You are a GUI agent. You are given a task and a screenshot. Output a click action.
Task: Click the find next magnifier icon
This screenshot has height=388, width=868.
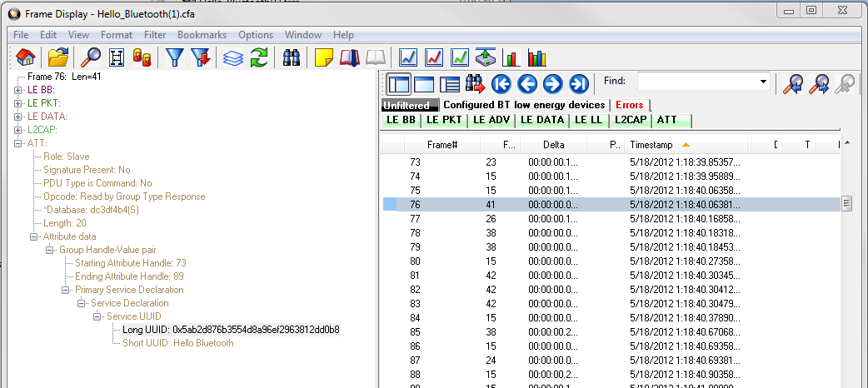[818, 84]
